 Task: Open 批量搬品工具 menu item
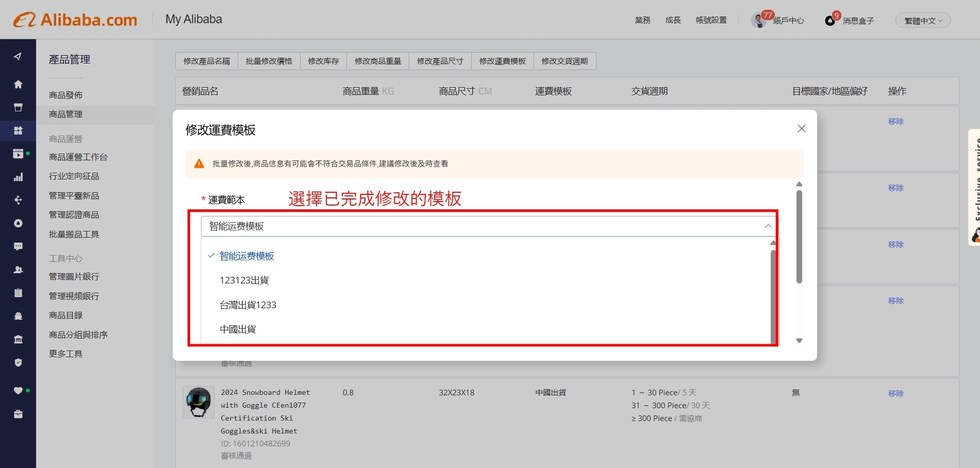click(74, 234)
